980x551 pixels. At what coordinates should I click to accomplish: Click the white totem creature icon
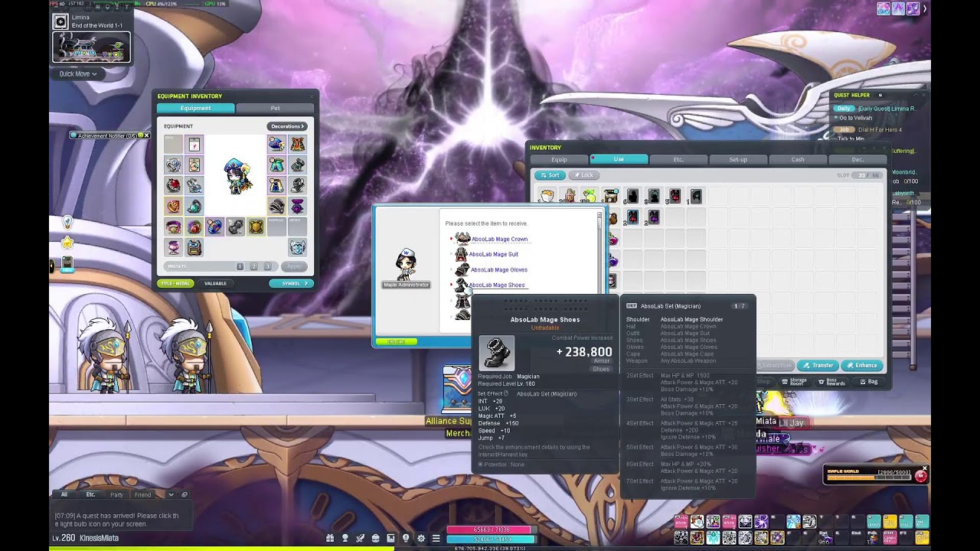click(297, 246)
